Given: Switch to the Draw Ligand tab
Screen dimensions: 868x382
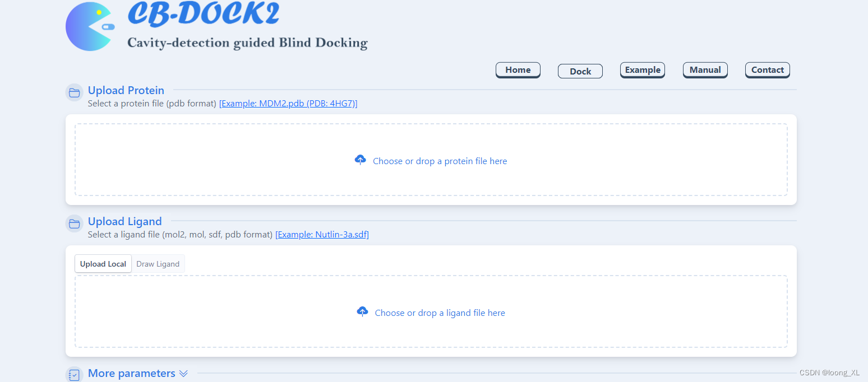Looking at the screenshot, I should [158, 263].
